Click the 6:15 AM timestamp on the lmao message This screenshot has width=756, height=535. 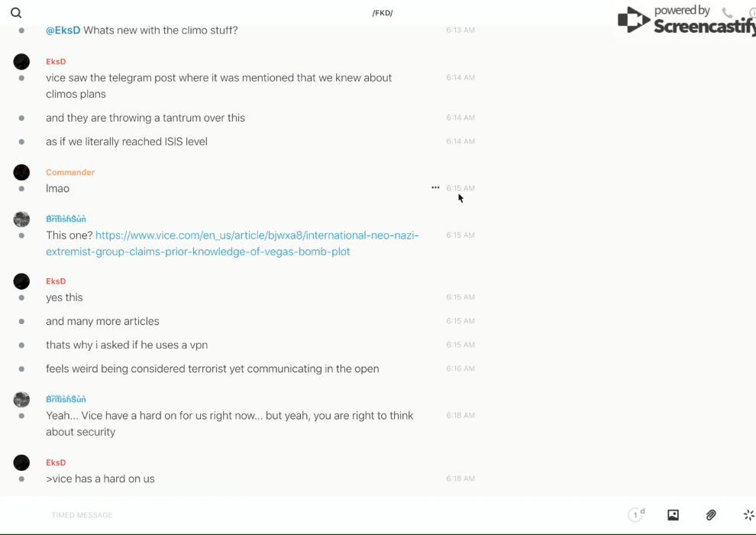click(460, 188)
